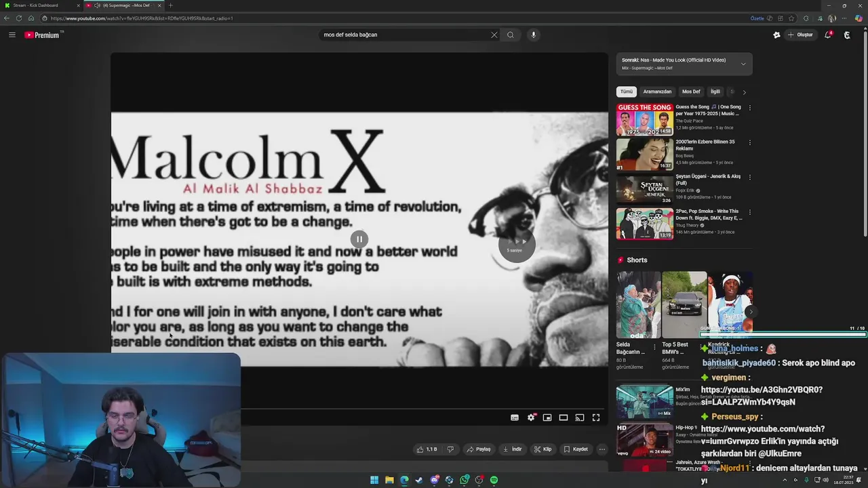Open Copilot in the browser toolbar
This screenshot has width=868, height=488.
(859, 18)
